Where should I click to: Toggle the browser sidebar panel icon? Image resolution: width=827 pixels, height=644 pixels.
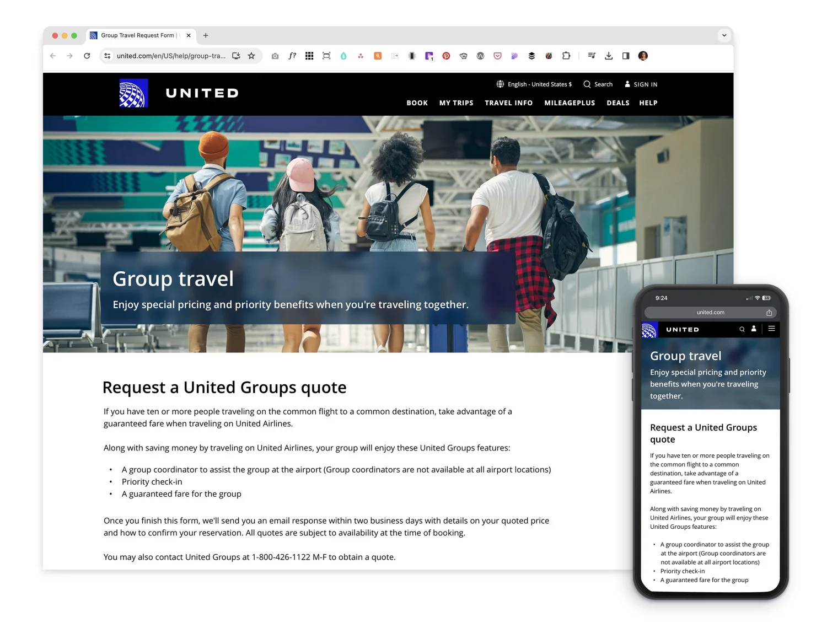626,56
